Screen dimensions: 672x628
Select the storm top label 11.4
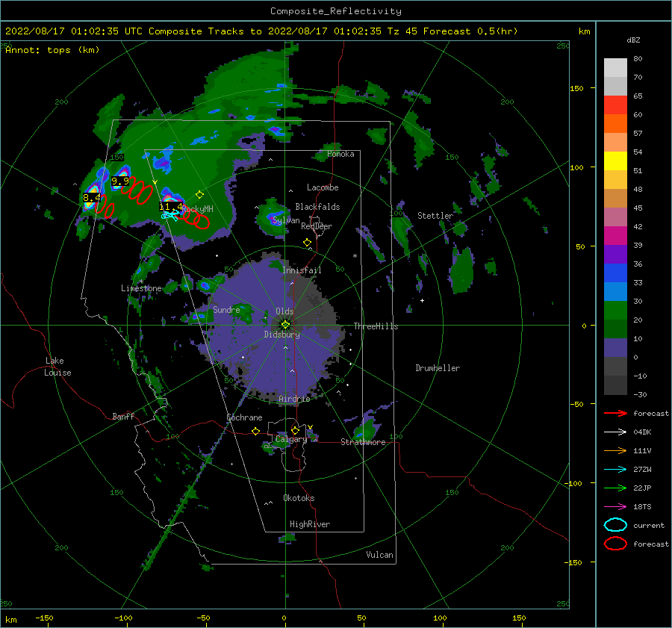pyautogui.click(x=170, y=207)
